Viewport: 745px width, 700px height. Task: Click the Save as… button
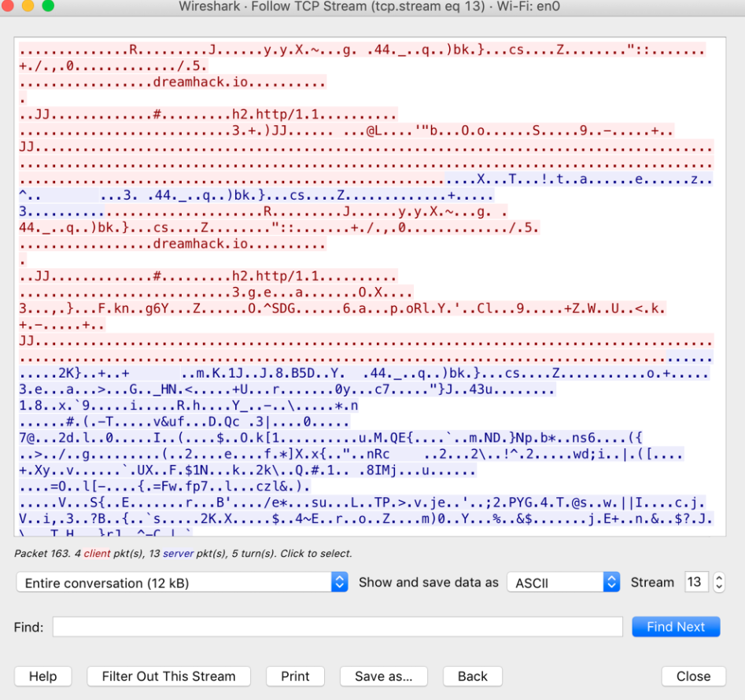point(383,676)
